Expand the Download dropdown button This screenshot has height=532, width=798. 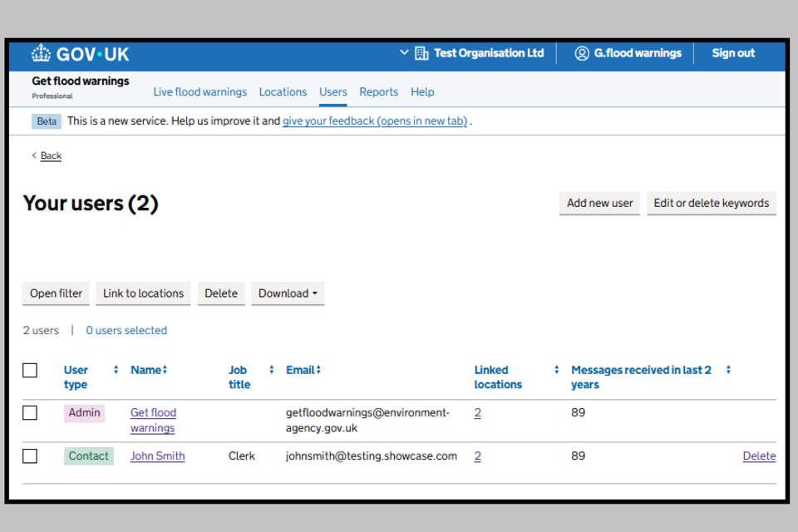(288, 293)
